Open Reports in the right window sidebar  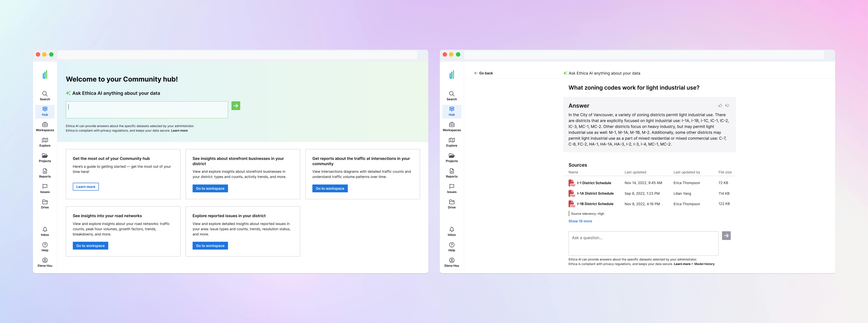tap(452, 173)
